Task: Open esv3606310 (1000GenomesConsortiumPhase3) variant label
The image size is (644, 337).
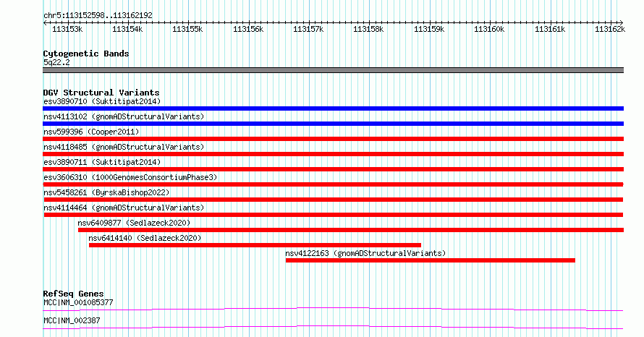Action: 130,177
